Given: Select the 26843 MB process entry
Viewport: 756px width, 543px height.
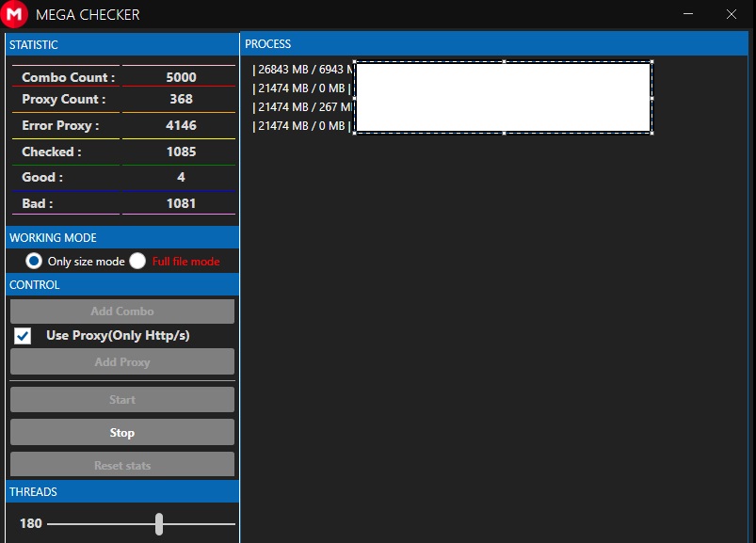Looking at the screenshot, I should pyautogui.click(x=301, y=70).
